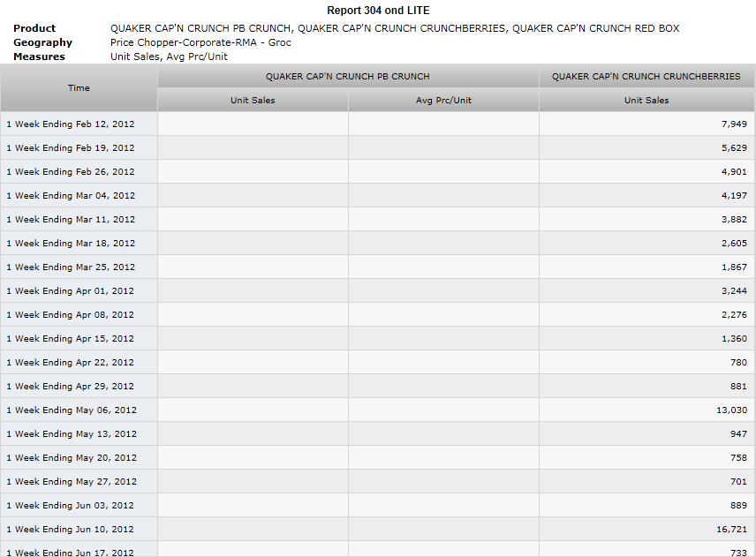Viewport: 756px width, 557px height.
Task: Click the 'Avg Prc/Unit' column header
Action: click(443, 101)
